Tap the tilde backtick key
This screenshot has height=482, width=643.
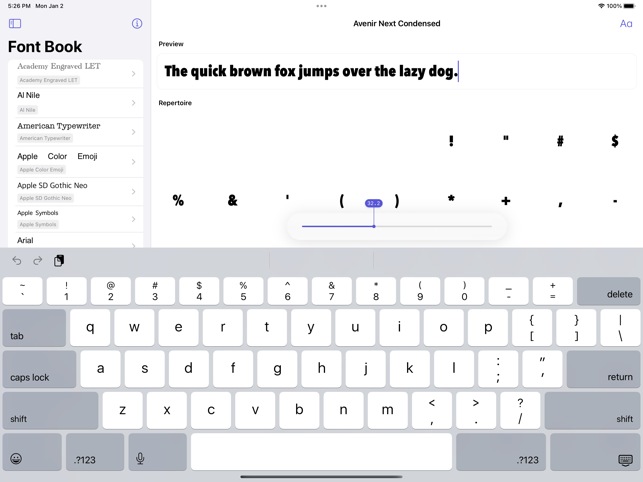22,291
